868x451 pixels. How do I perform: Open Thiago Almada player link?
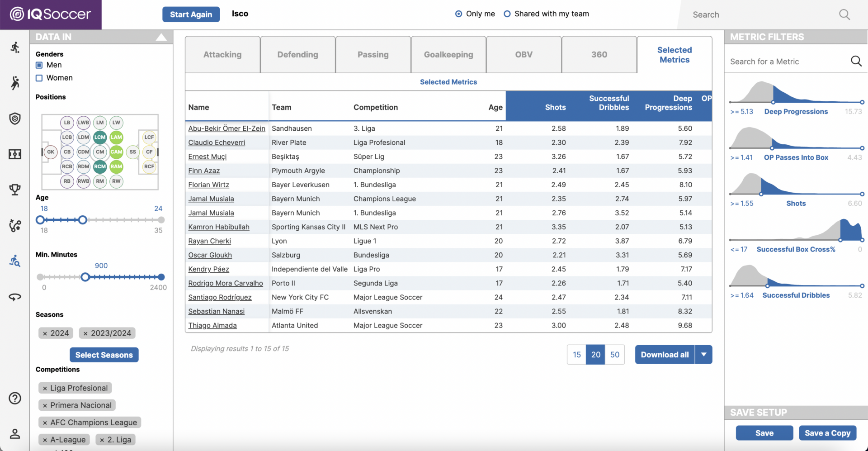pos(212,325)
